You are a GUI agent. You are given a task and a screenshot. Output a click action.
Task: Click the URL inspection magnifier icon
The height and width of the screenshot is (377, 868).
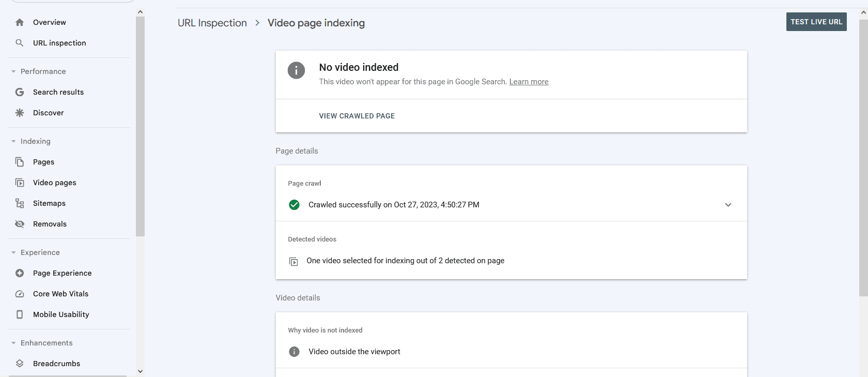pos(20,43)
